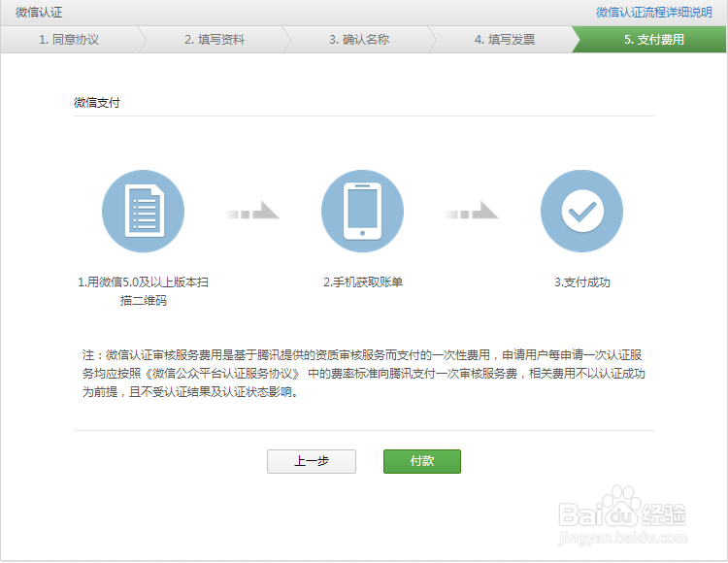This screenshot has height=563, width=728.
Task: Click the mobile phone icon
Action: coord(362,212)
